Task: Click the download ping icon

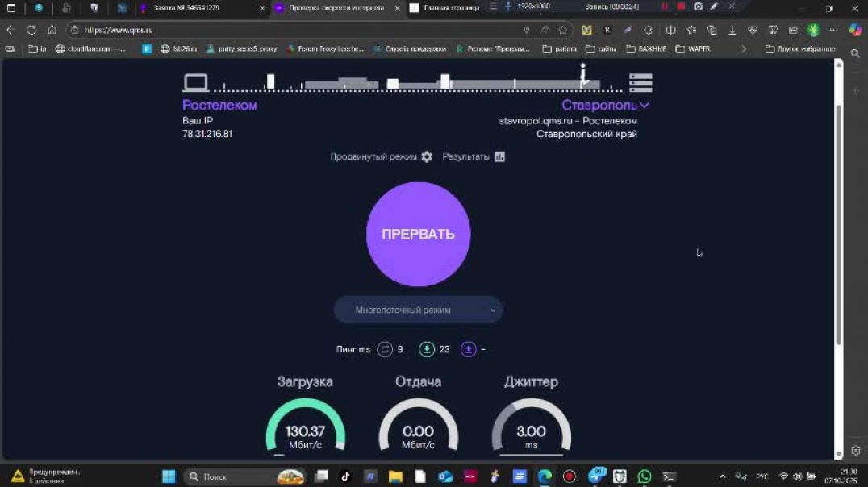Action: click(x=427, y=349)
